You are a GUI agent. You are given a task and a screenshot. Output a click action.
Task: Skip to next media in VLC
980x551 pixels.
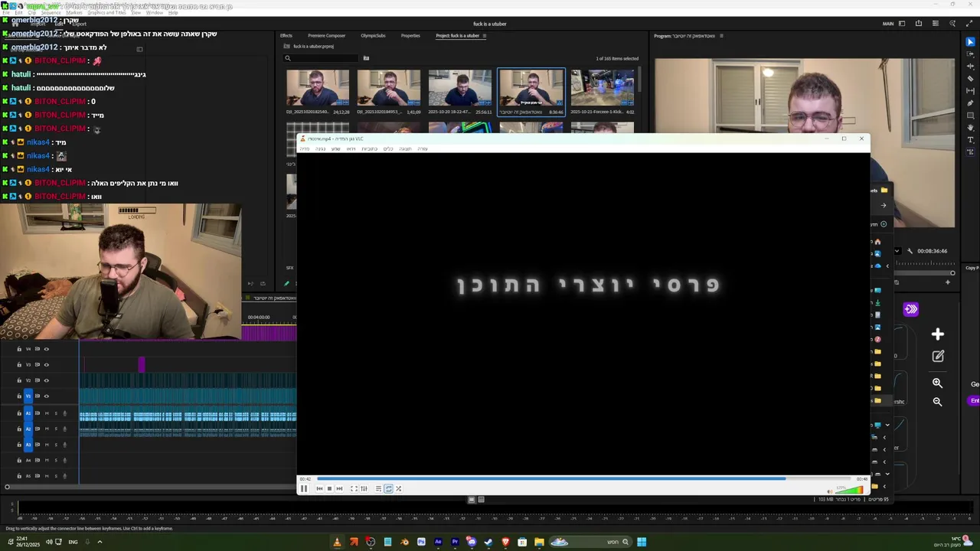339,488
